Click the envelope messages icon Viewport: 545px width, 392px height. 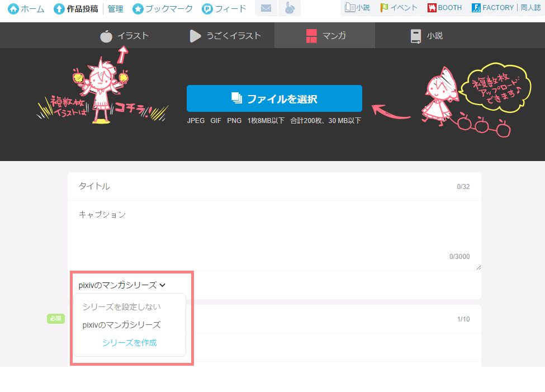(266, 8)
